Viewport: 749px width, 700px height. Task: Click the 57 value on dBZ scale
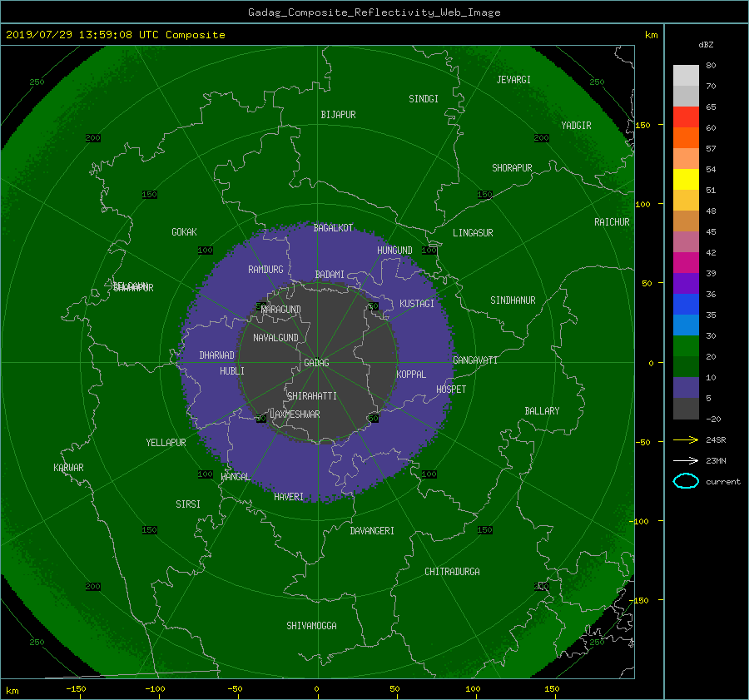pos(711,149)
